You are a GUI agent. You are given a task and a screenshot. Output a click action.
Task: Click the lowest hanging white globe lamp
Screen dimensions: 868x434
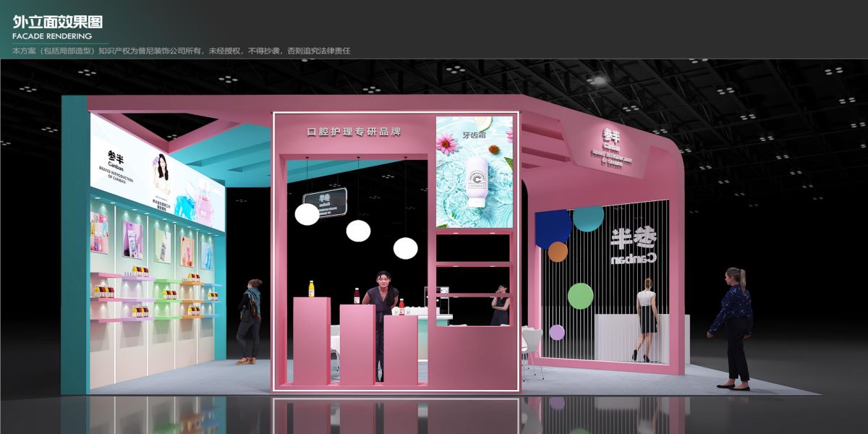coord(405,248)
